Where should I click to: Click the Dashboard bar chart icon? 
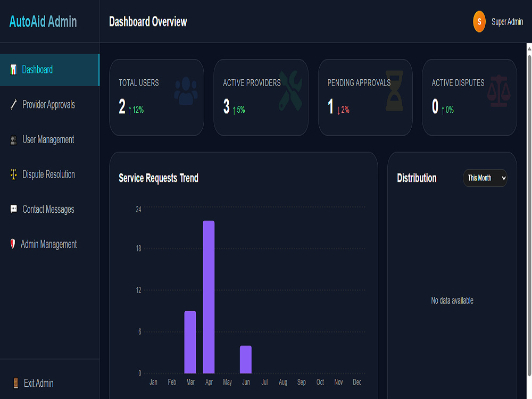coord(13,70)
